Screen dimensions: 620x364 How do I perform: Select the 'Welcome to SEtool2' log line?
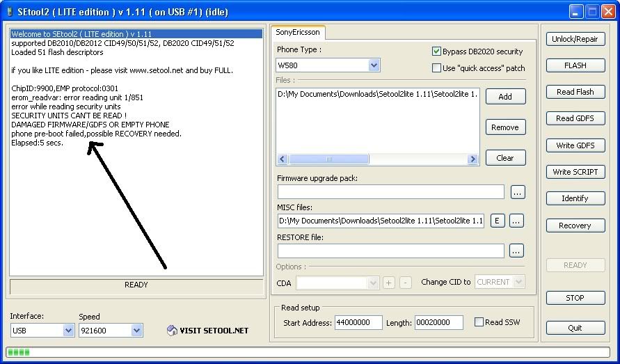pos(136,34)
